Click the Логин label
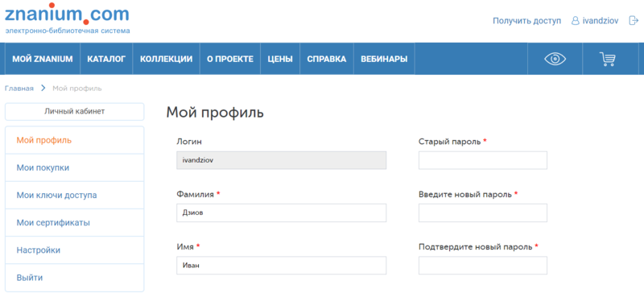 [189, 142]
